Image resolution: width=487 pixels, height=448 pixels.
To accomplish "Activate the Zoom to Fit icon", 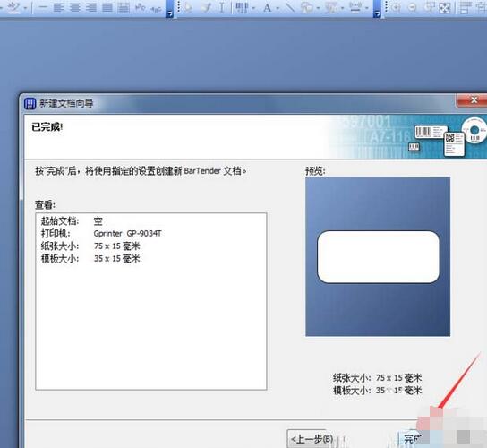I will 444,7.
